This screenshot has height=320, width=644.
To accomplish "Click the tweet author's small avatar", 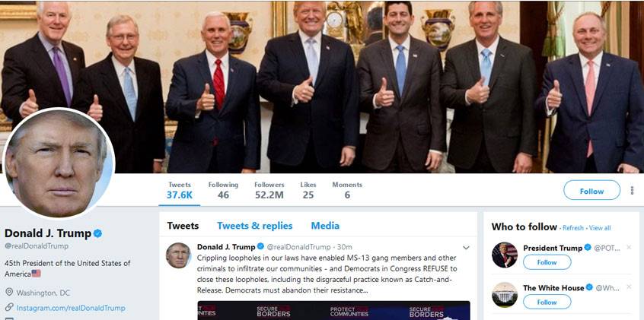I will (x=178, y=255).
